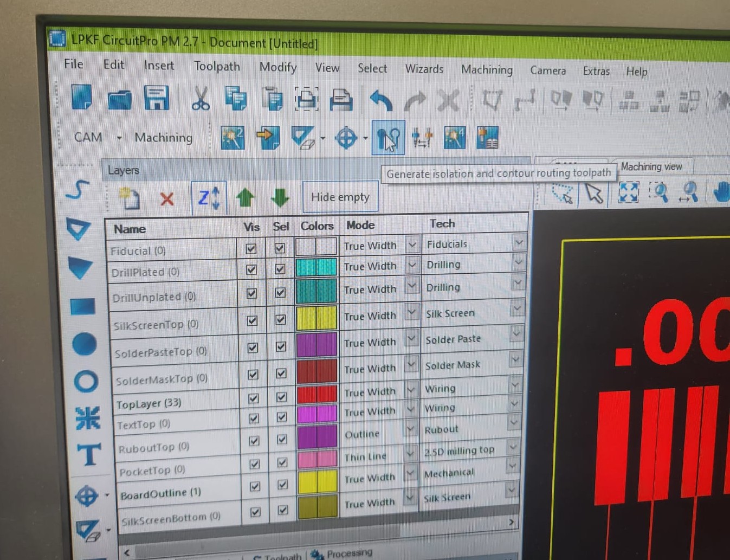The width and height of the screenshot is (730, 560).
Task: Click the wizard wand icon marked with 2
Action: pyautogui.click(x=232, y=137)
